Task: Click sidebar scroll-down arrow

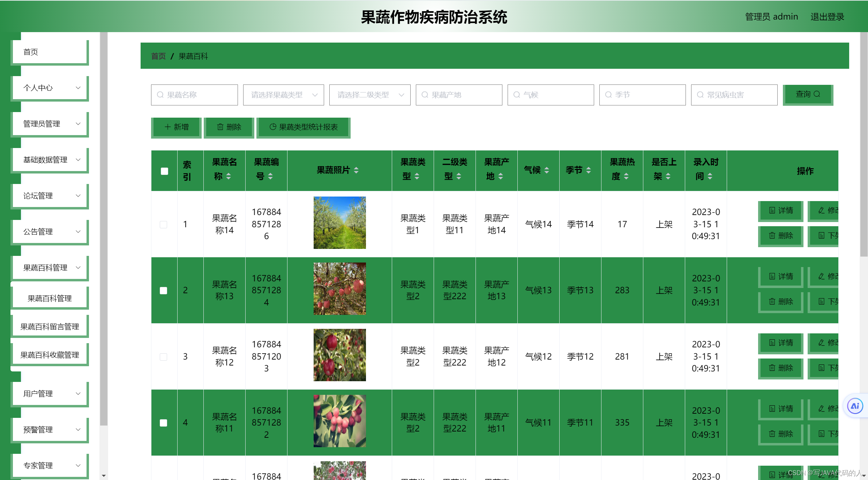Action: [104, 476]
